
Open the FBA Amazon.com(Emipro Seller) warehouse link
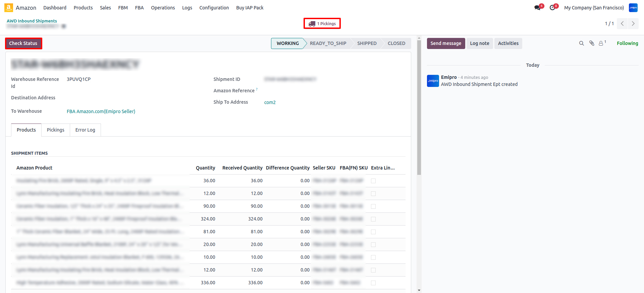pyautogui.click(x=101, y=111)
